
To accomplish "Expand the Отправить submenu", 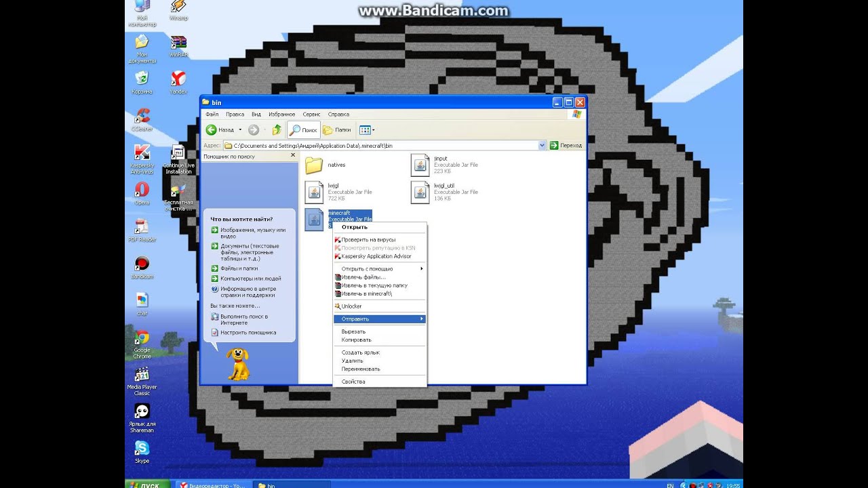I will click(x=380, y=319).
